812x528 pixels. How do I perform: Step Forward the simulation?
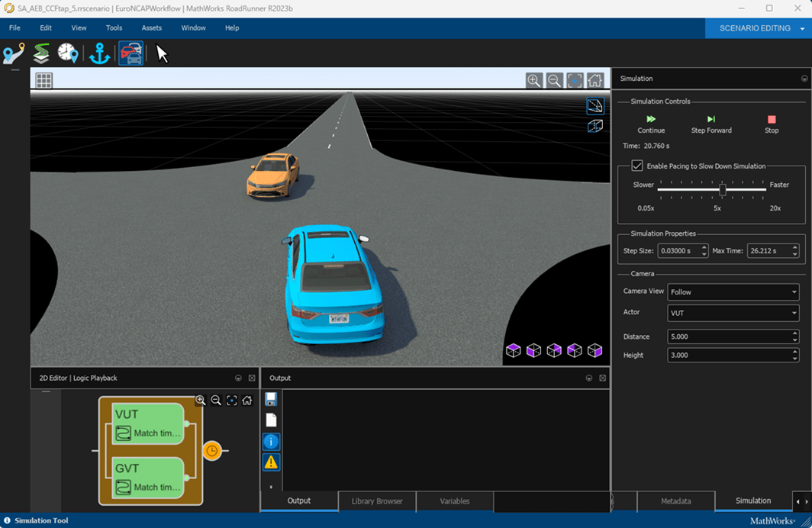711,124
